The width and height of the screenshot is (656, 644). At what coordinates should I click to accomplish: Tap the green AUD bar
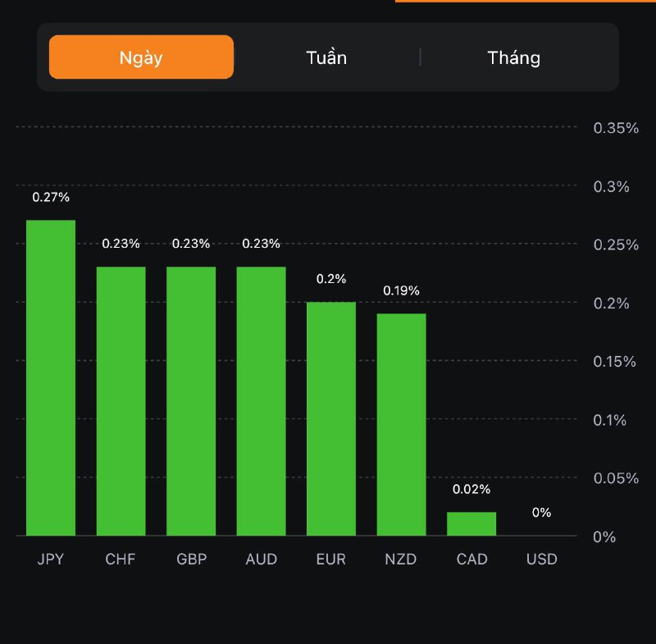tap(262, 400)
